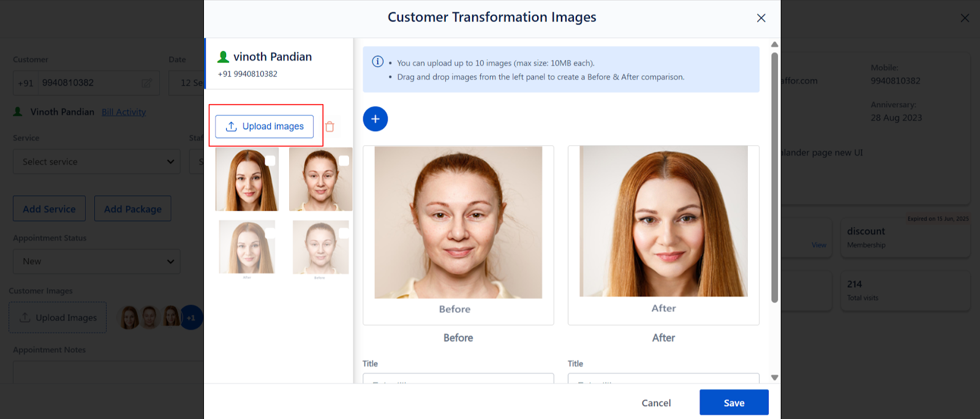Click the info icon in the blue notice

[x=378, y=62]
